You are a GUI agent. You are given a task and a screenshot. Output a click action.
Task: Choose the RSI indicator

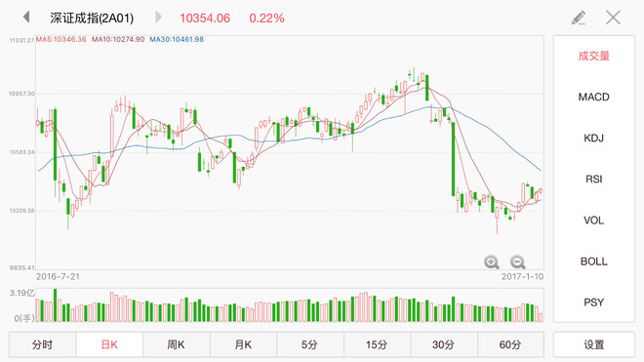[594, 180]
